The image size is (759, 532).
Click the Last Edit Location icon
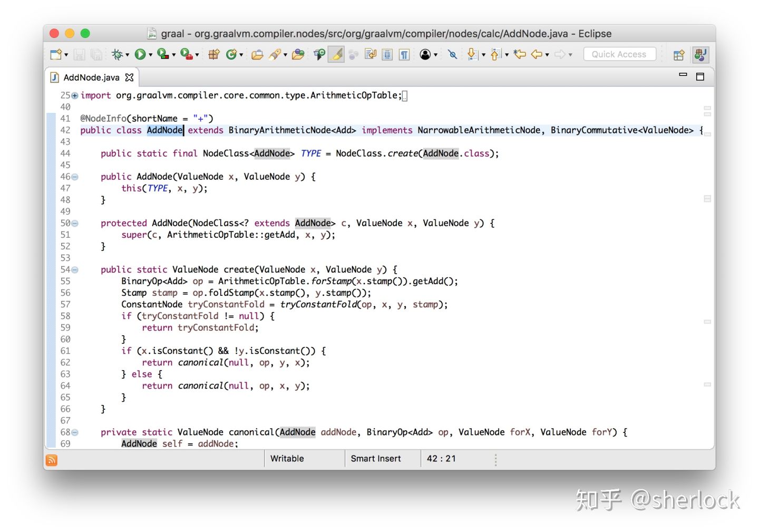pos(520,54)
